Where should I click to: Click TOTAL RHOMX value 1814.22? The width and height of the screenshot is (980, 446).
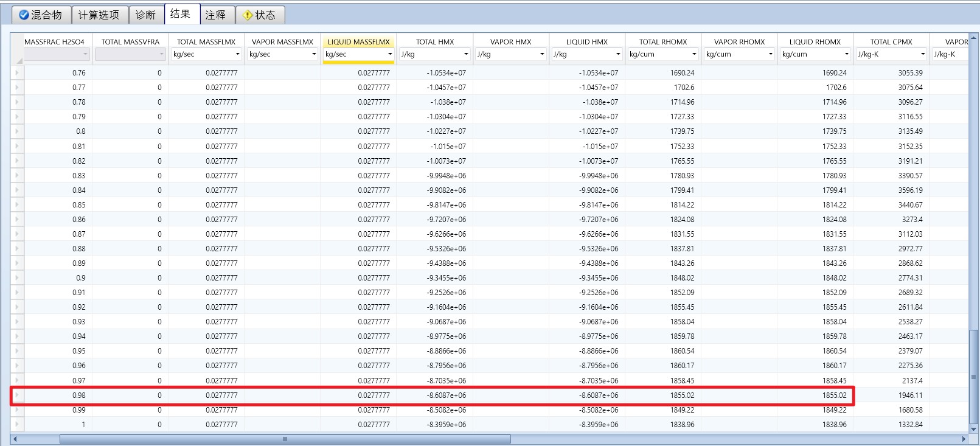pos(682,204)
